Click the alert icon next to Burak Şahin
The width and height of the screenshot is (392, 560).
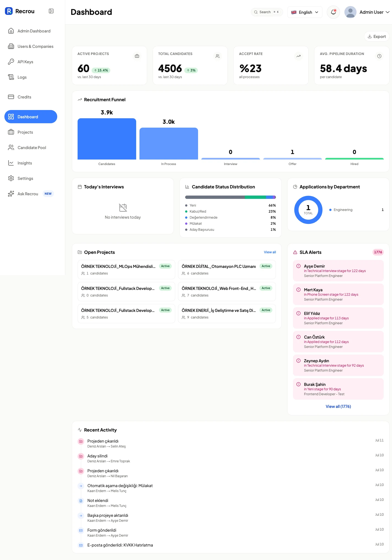tap(298, 384)
